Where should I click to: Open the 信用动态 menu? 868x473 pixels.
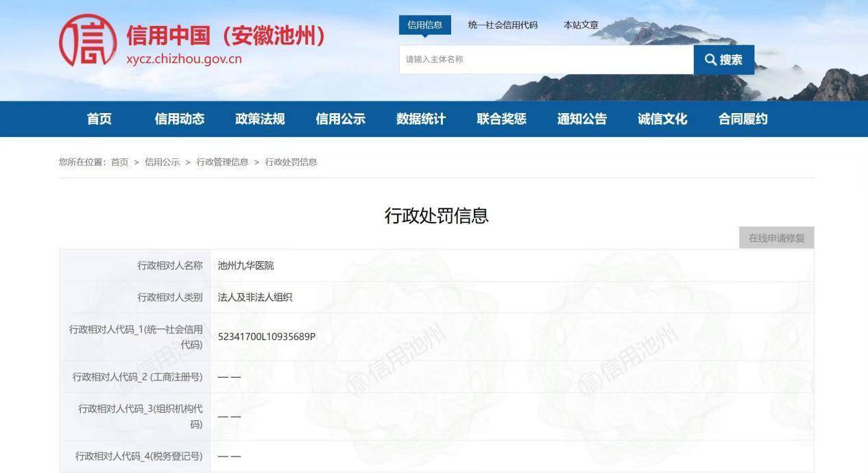click(x=180, y=119)
